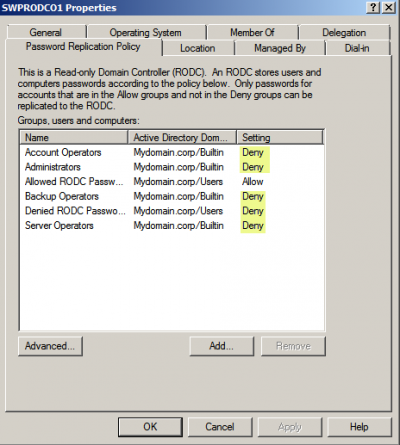Sort list by Name column header
The height and width of the screenshot is (445, 400).
[74, 137]
